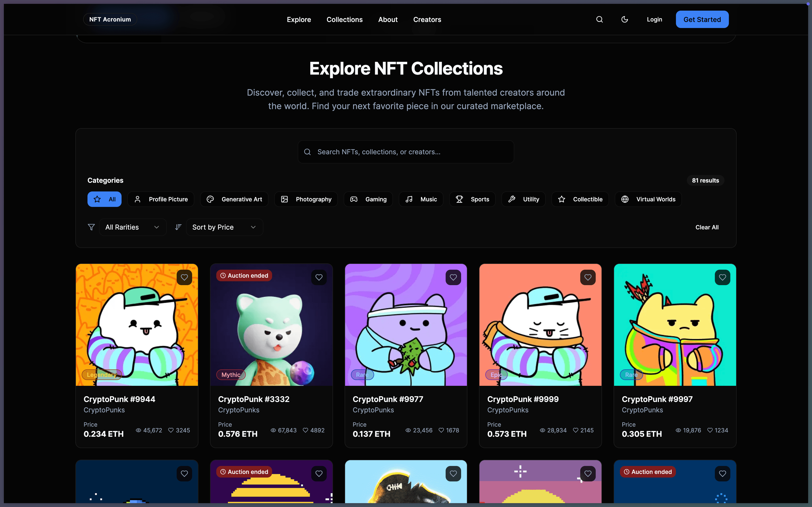
Task: Click the filter funnel icon
Action: 91,227
